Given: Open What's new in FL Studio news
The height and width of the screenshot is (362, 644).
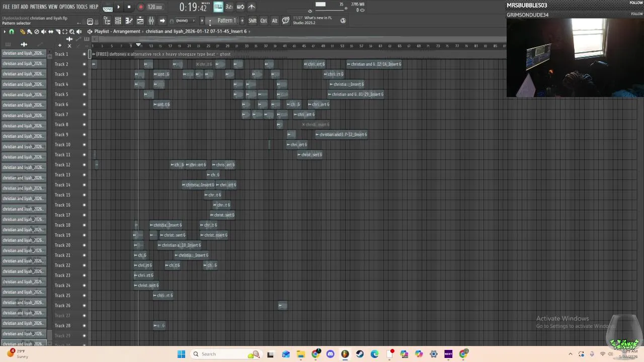Looking at the screenshot, I should [313, 21].
